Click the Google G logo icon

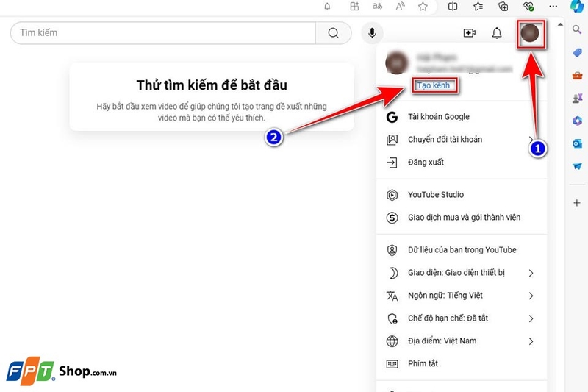(392, 117)
